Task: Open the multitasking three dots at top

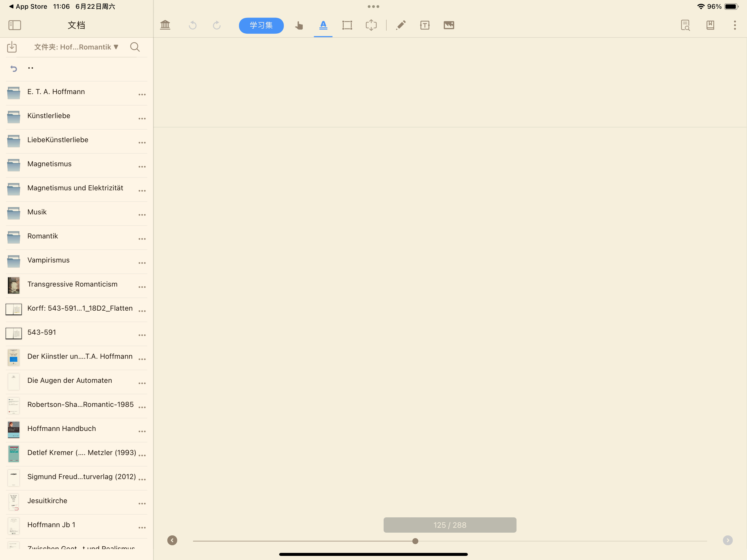Action: pos(373,6)
